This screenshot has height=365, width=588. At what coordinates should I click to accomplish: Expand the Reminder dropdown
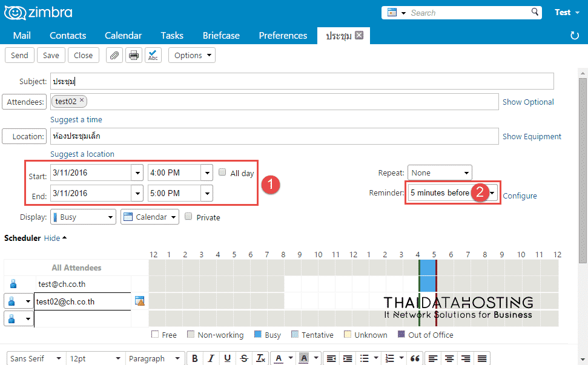tap(493, 193)
